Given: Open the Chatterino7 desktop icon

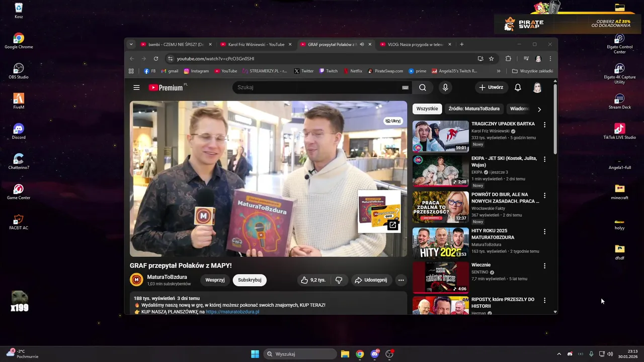Looking at the screenshot, I should tap(19, 162).
